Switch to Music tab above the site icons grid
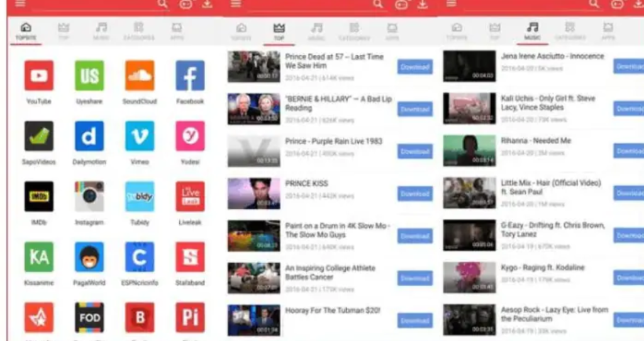644x341 pixels. [101, 31]
